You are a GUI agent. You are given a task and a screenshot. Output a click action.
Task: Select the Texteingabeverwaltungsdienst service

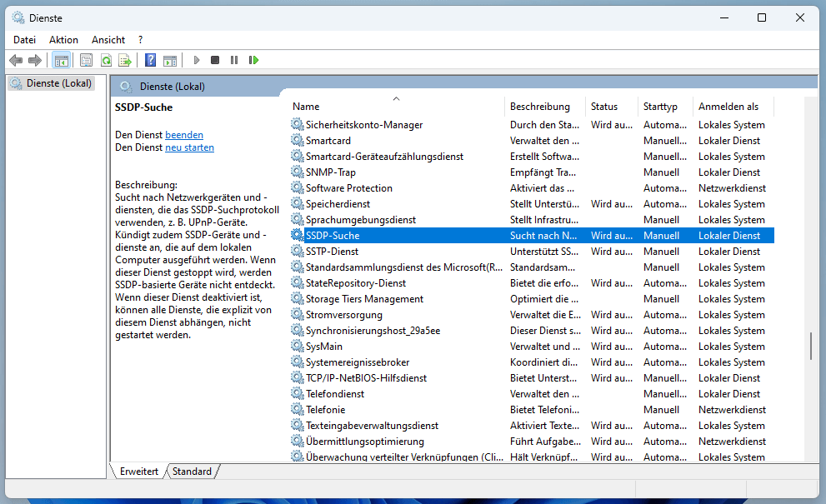372,425
